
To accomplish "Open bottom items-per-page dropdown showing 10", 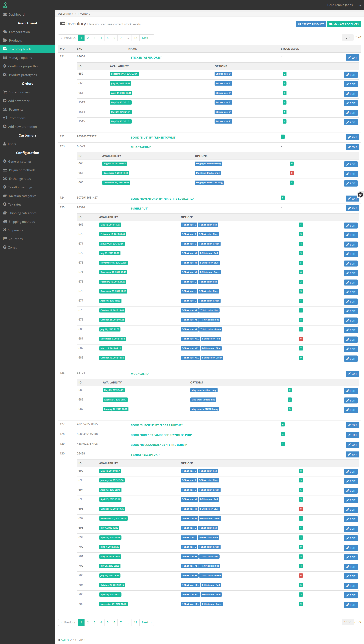I will (347, 622).
